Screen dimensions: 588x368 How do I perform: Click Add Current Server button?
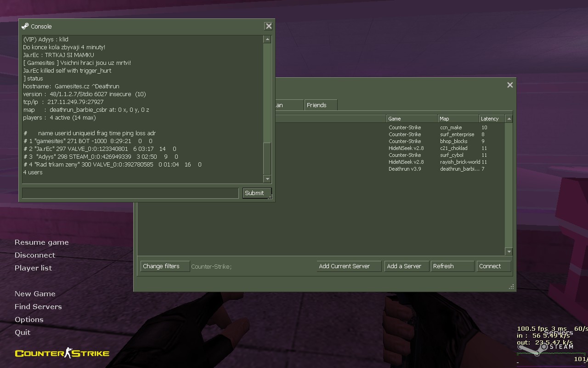pos(349,266)
